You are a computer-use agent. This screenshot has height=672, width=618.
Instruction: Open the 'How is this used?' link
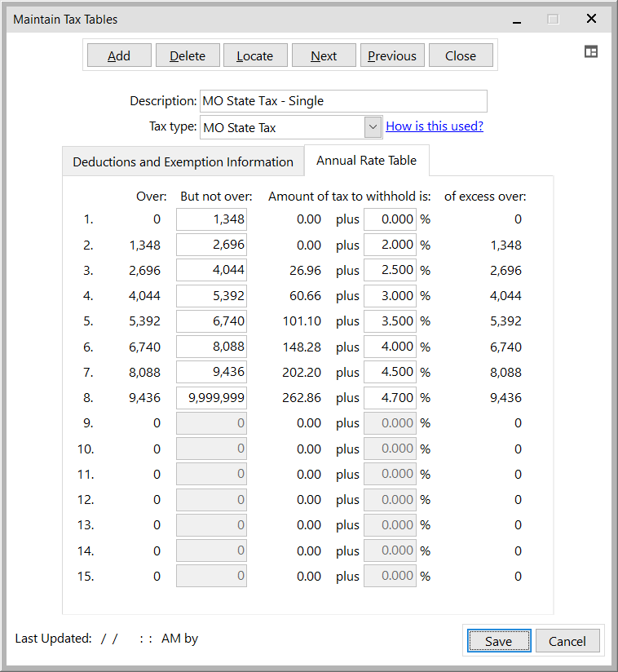point(435,126)
